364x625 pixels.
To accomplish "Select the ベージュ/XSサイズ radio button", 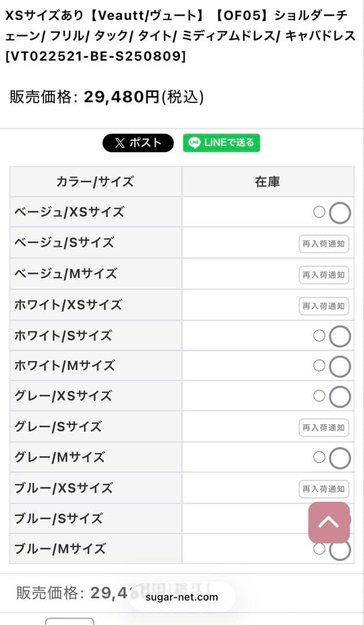I will 319,212.
